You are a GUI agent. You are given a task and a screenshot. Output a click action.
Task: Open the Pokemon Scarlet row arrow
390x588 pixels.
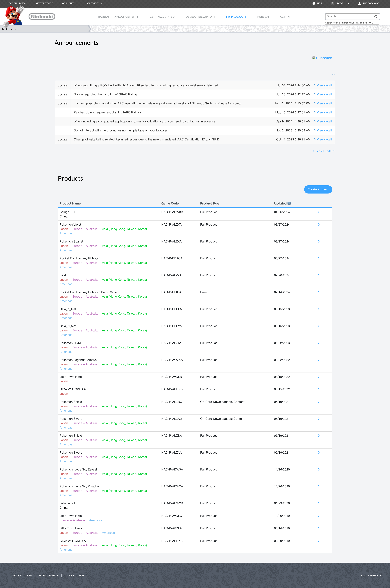(319, 242)
